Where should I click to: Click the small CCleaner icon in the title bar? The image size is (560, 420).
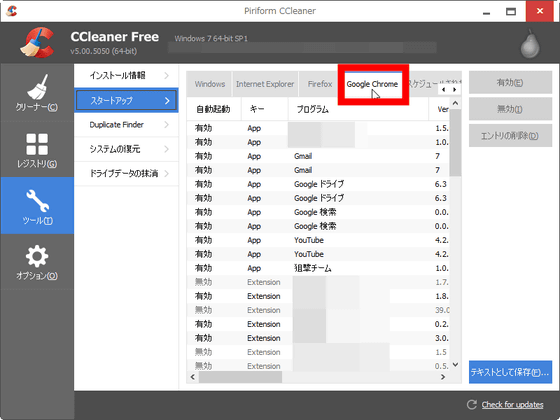pos(12,11)
